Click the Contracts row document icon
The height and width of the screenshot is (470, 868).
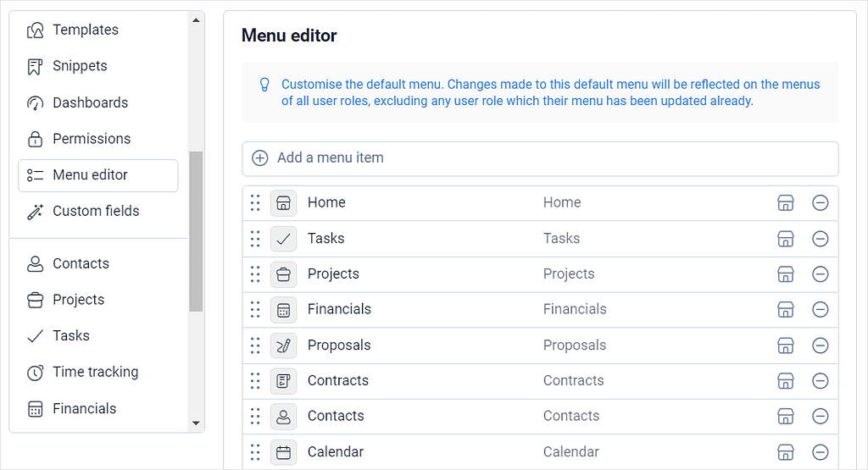283,381
